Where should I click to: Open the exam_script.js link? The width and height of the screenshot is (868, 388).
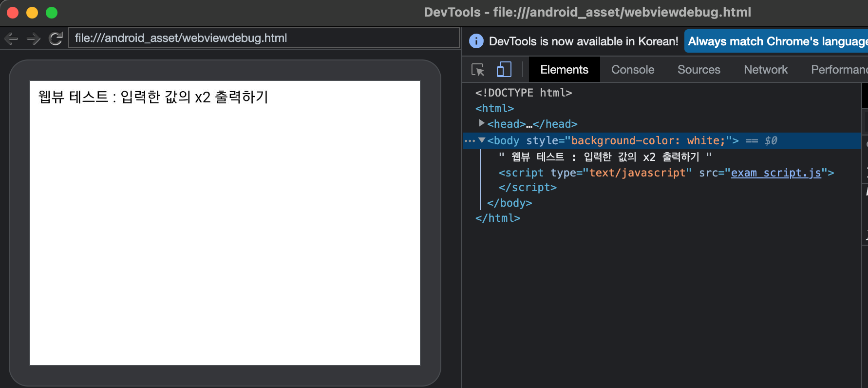coord(776,173)
